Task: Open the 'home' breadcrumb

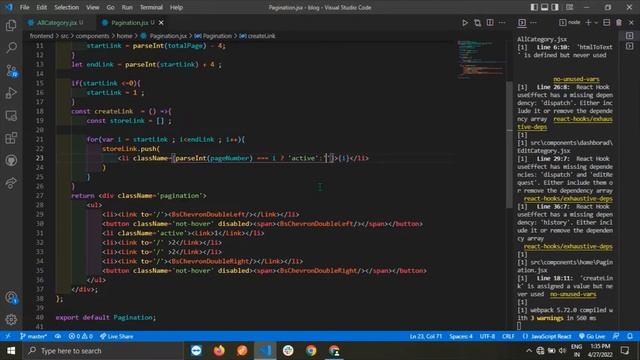Action: click(x=124, y=36)
